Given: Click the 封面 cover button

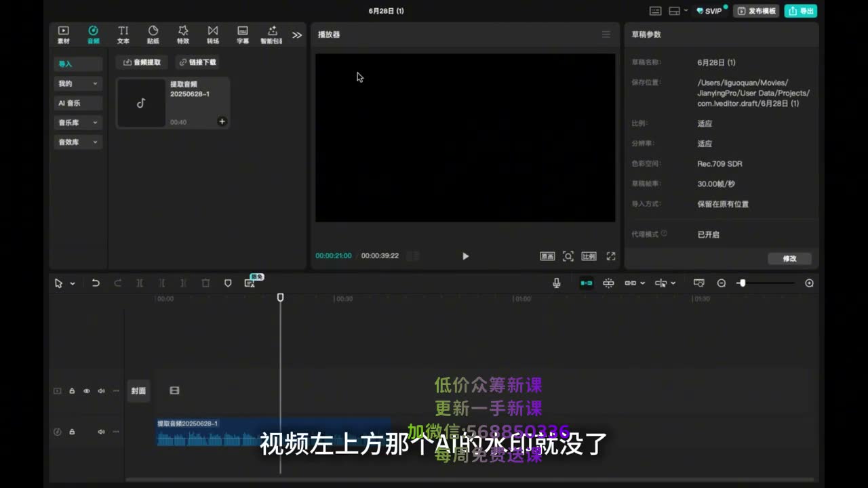Looking at the screenshot, I should [138, 391].
